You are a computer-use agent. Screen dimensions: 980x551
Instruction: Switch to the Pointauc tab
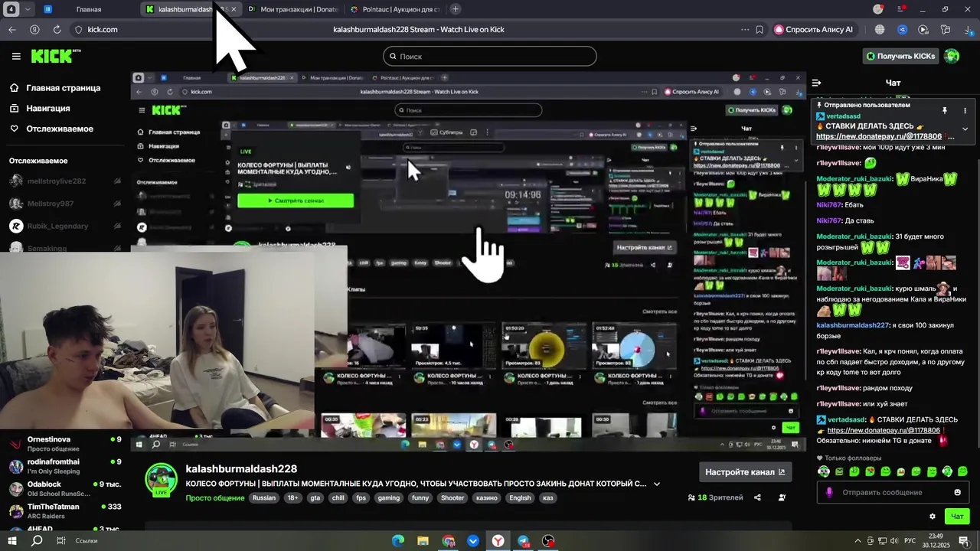click(x=394, y=9)
